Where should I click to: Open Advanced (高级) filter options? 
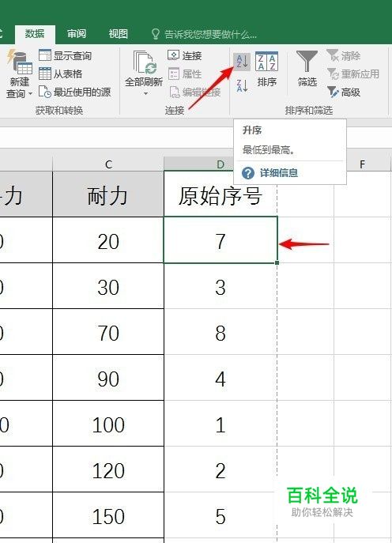(x=344, y=92)
